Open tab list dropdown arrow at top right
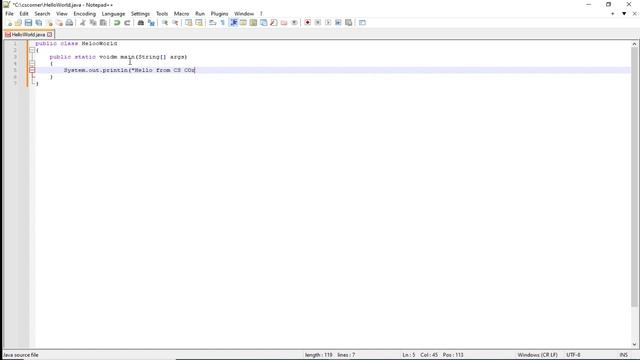640x360 pixels. pos(624,14)
